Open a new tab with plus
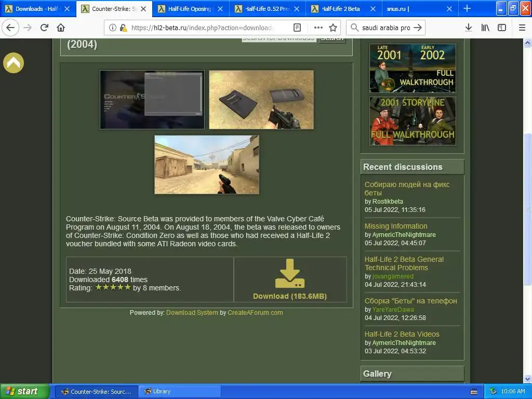The width and height of the screenshot is (532, 399). click(467, 8)
